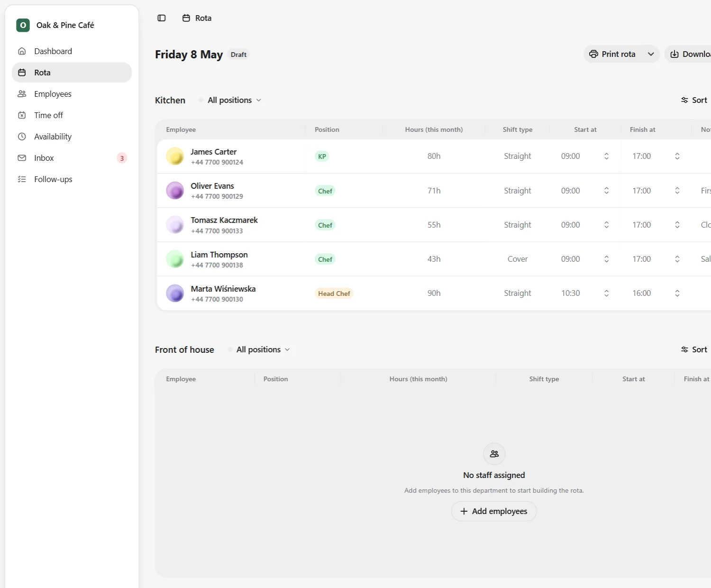
Task: Click James Carter's 09:00 start time
Action: pos(571,156)
